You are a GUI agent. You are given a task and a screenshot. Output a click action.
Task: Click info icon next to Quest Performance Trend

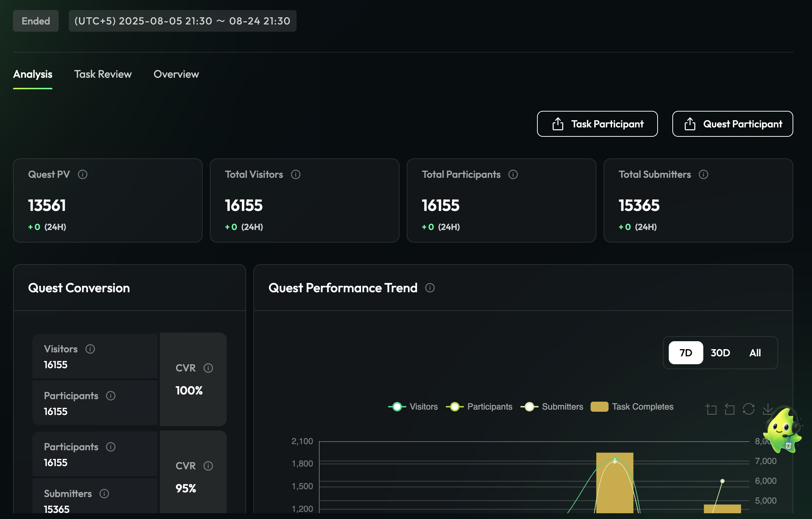click(x=430, y=288)
